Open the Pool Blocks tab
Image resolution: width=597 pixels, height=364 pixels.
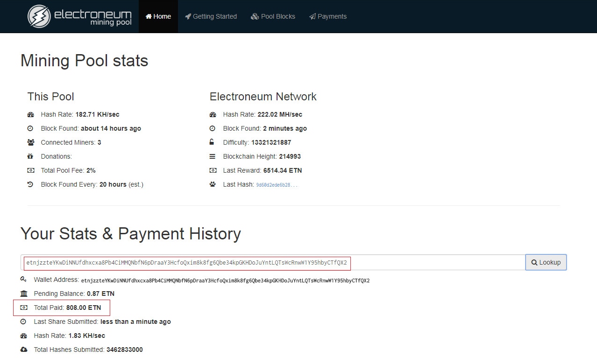[x=273, y=16]
